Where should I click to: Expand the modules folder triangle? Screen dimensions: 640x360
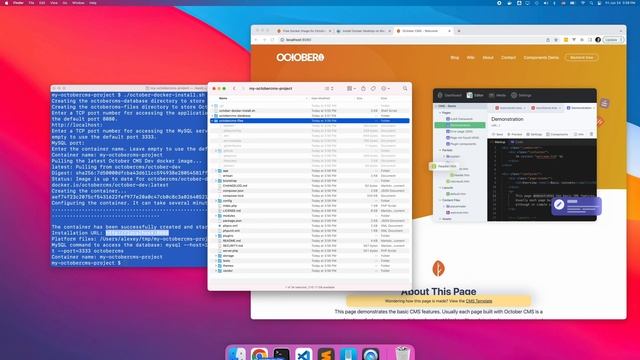point(216,216)
